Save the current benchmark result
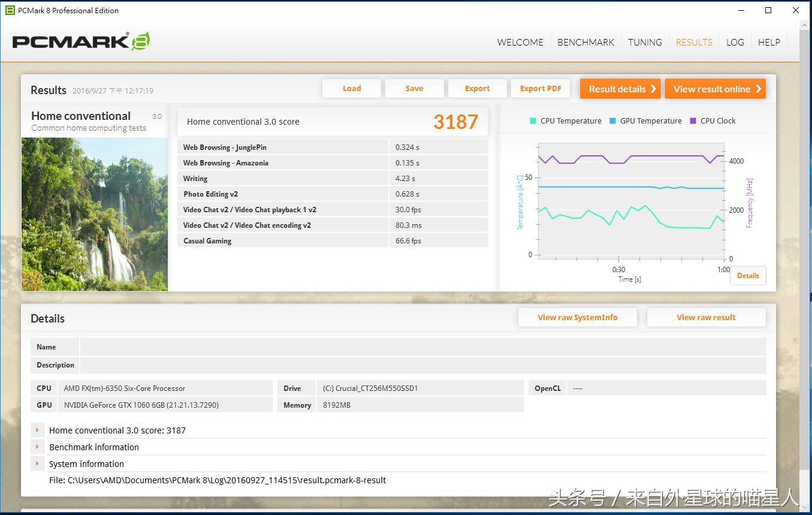The height and width of the screenshot is (515, 812). (x=414, y=88)
